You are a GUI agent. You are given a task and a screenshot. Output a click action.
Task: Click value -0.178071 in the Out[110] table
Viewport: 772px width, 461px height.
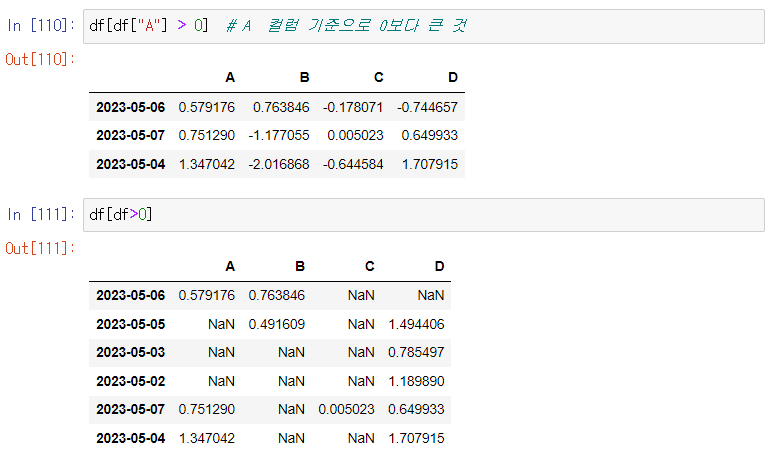pyautogui.click(x=353, y=107)
